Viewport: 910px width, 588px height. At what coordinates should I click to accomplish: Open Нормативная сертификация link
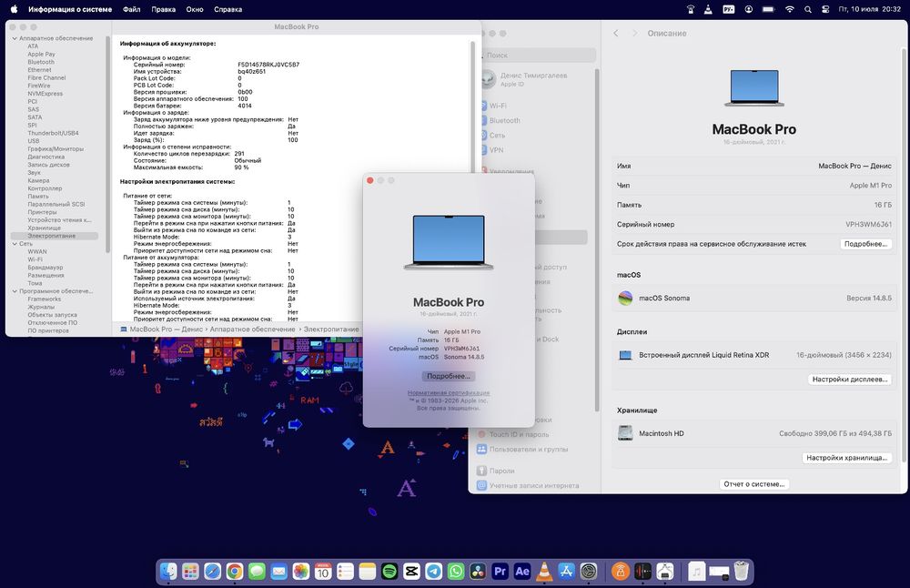pos(449,393)
